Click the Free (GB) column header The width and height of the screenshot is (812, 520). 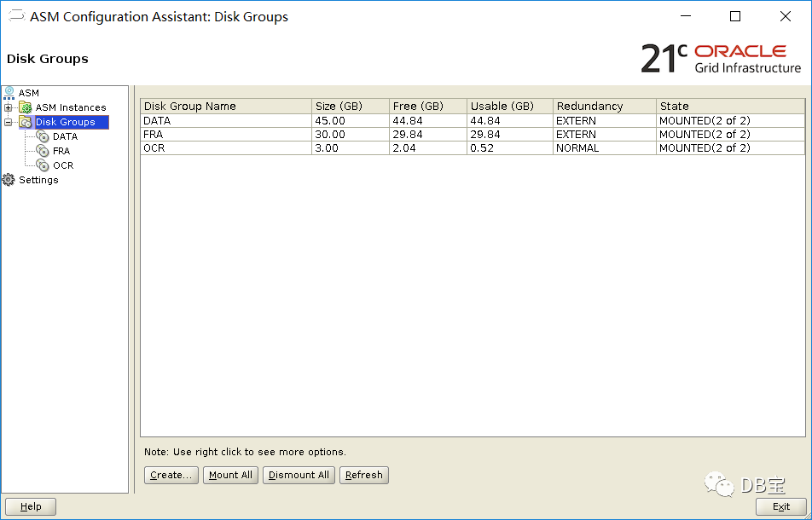pyautogui.click(x=428, y=106)
